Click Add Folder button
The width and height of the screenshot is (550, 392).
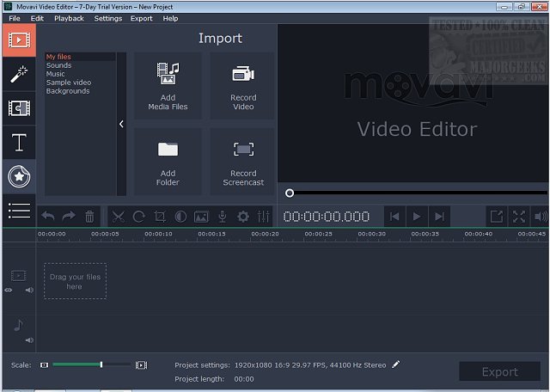coord(168,162)
